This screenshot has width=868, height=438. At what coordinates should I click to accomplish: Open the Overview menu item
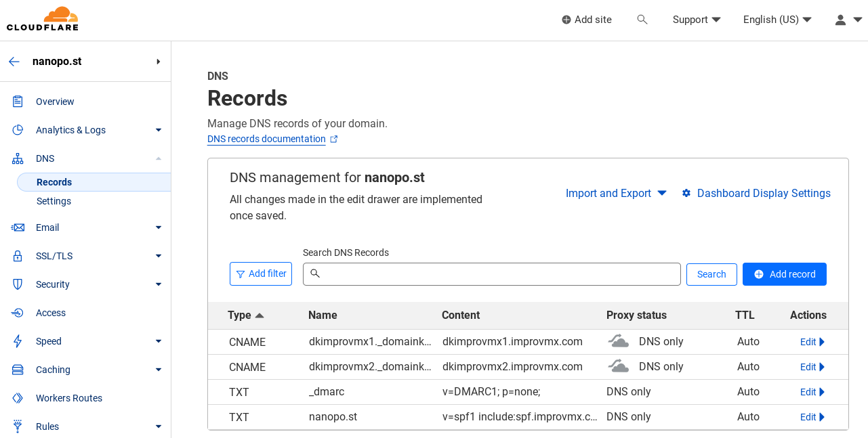pos(55,102)
